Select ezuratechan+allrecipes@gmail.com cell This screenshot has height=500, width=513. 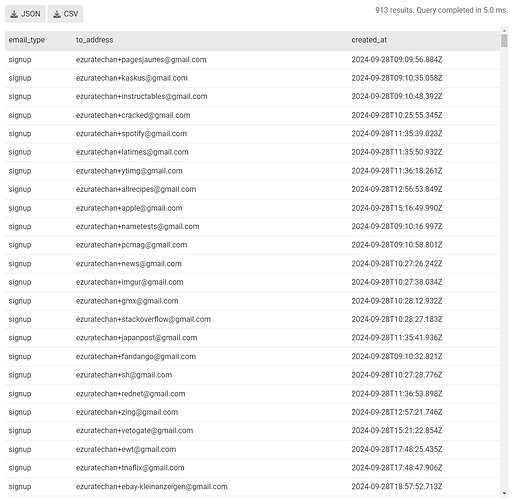136,189
